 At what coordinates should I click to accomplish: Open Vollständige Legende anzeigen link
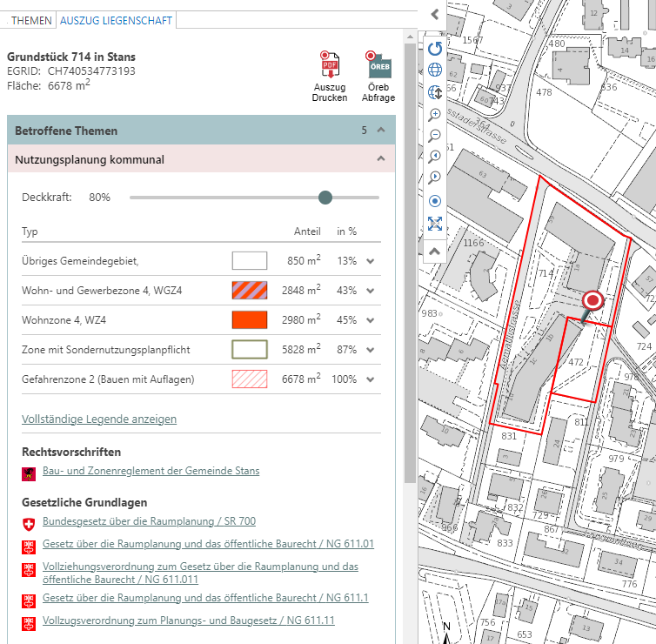point(99,419)
